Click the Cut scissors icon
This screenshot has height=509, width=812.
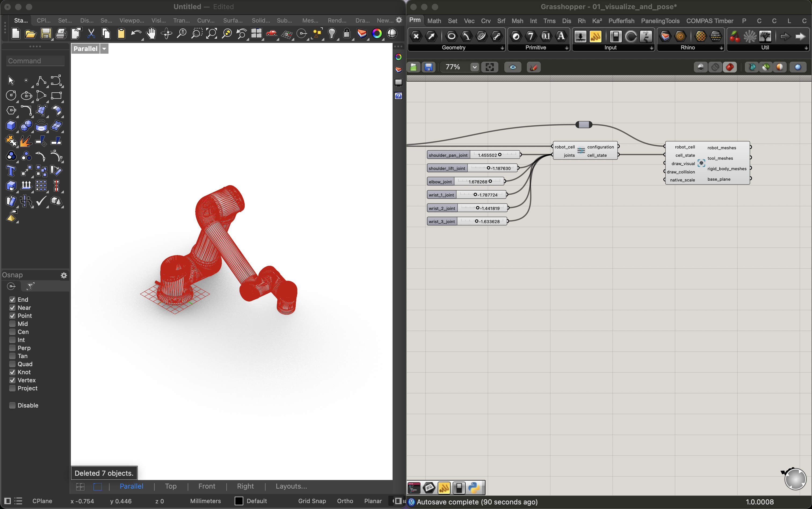91,34
